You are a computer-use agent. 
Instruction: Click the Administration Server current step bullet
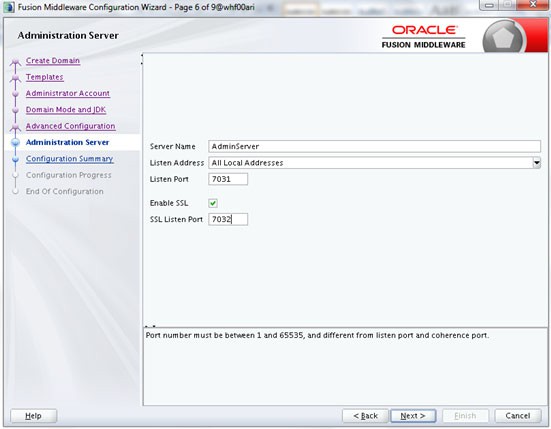click(x=15, y=142)
